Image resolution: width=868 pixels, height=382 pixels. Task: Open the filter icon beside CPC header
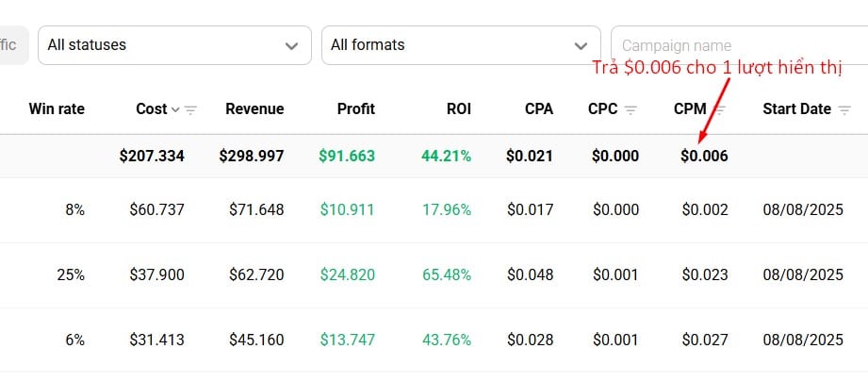[631, 110]
